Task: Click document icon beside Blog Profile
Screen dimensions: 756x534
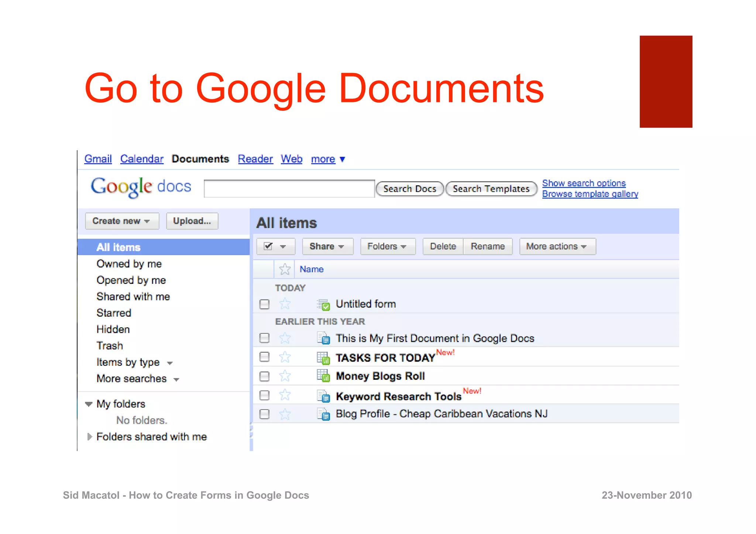Action: point(323,414)
